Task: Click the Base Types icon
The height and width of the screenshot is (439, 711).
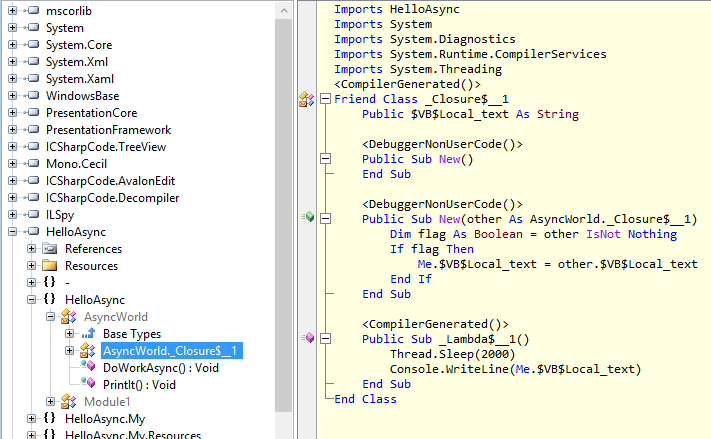Action: click(88, 333)
